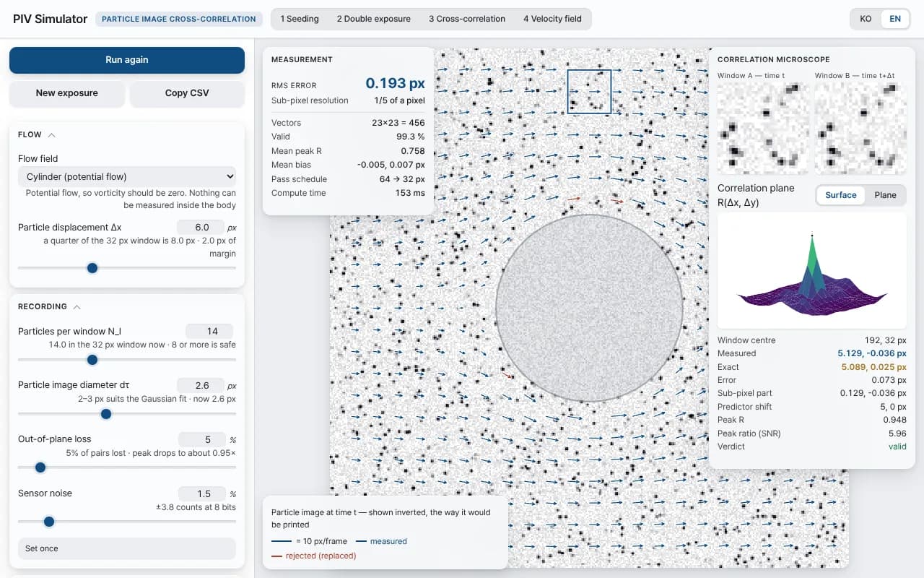Viewport: 924px width, 578px height.
Task: Collapse the FLOW section chevron
Action: (52, 135)
